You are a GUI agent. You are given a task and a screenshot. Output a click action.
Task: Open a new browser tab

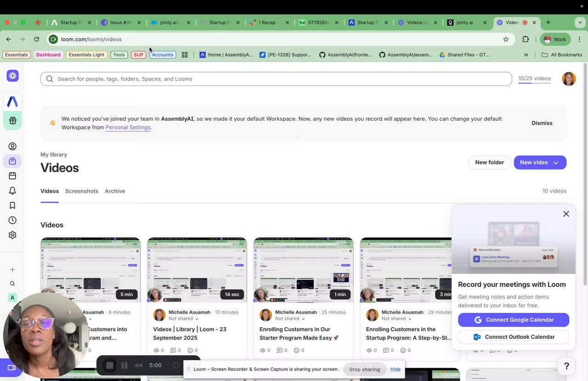(x=548, y=22)
